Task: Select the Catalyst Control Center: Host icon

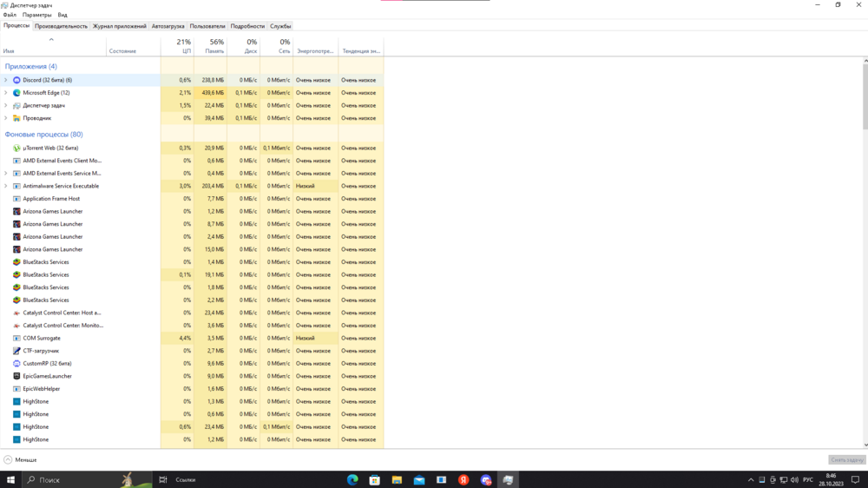Action: (16, 313)
